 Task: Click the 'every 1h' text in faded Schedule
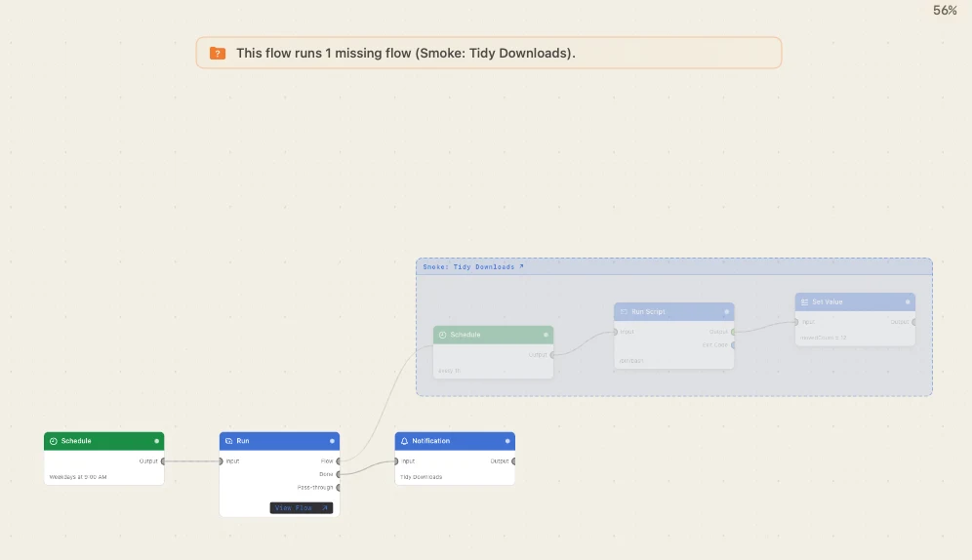pos(449,371)
